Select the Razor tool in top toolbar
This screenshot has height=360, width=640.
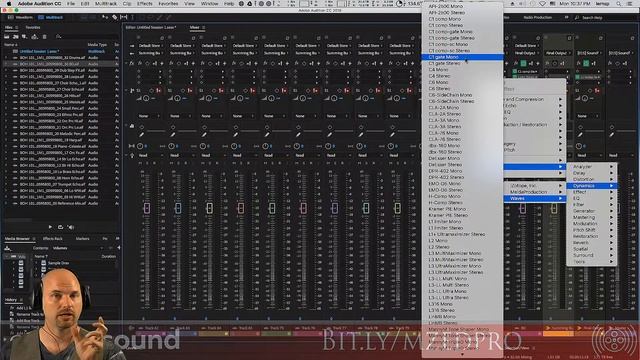(x=115, y=17)
